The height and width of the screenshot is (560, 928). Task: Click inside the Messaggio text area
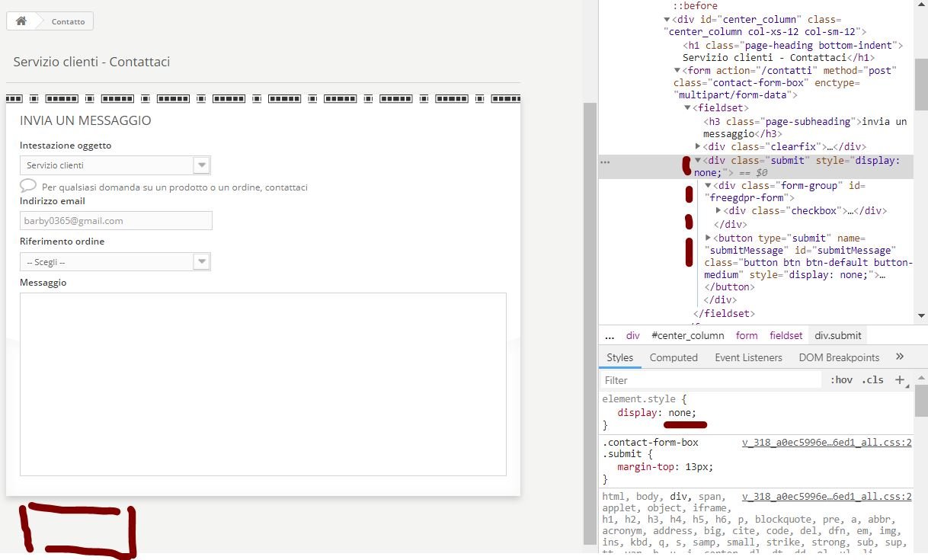[263, 384]
